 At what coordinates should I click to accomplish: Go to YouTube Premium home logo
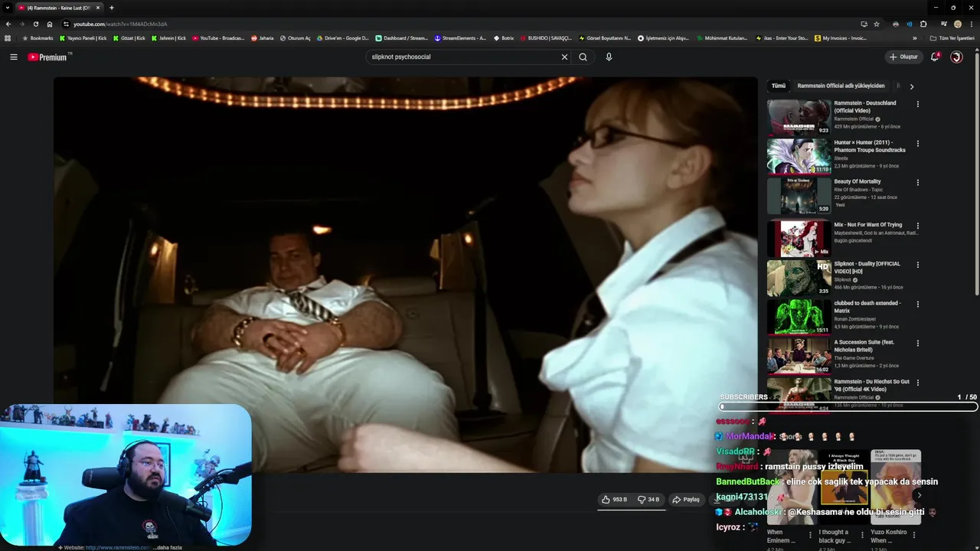(x=47, y=57)
